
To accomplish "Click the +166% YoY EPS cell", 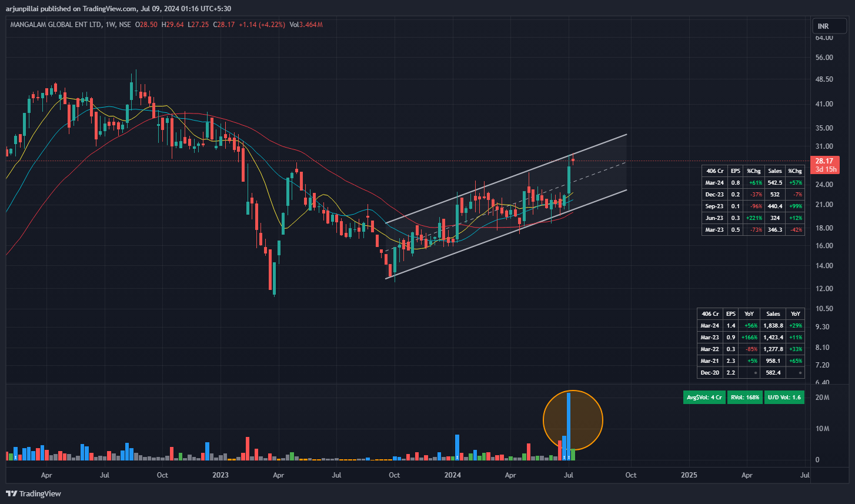I will (749, 337).
